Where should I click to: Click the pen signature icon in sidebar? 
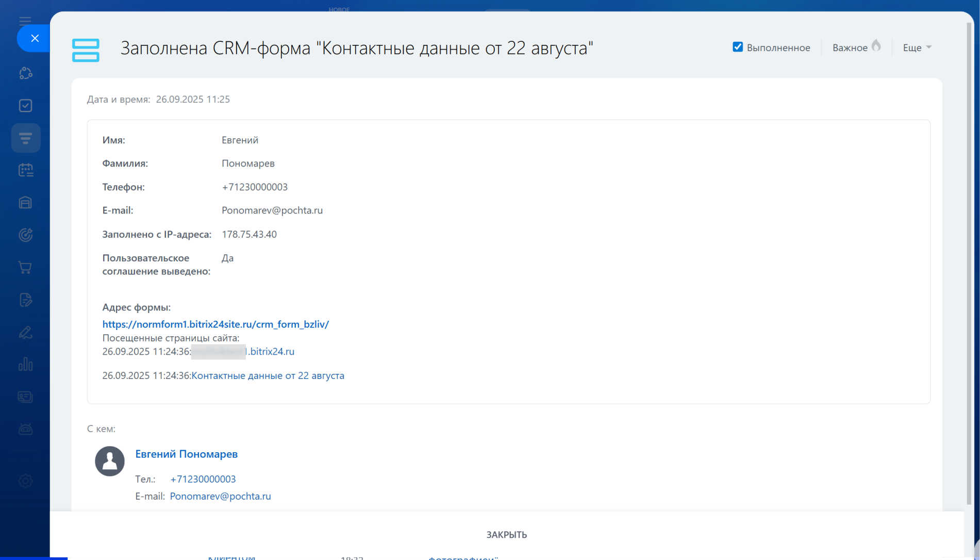coord(26,333)
